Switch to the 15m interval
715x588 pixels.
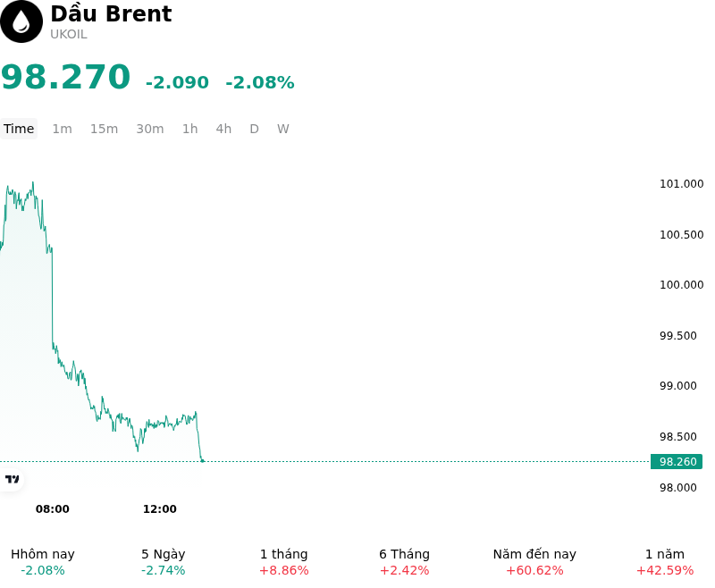pos(104,129)
